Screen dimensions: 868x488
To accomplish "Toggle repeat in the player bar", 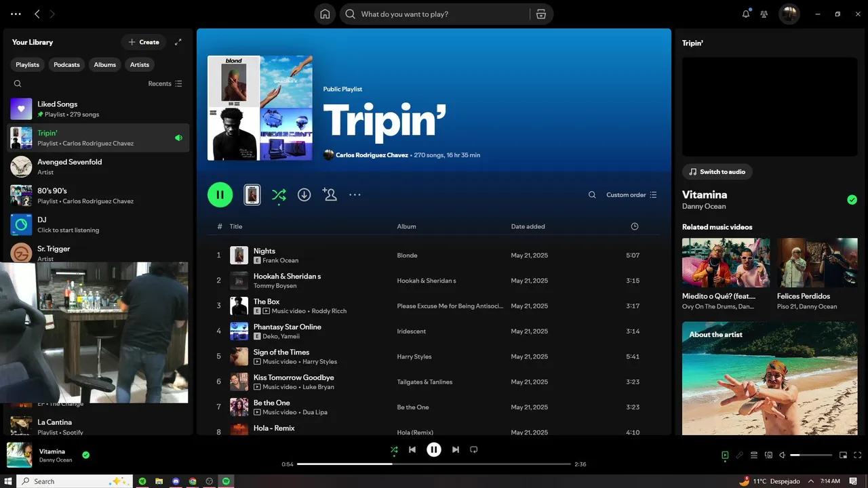I will tap(474, 449).
